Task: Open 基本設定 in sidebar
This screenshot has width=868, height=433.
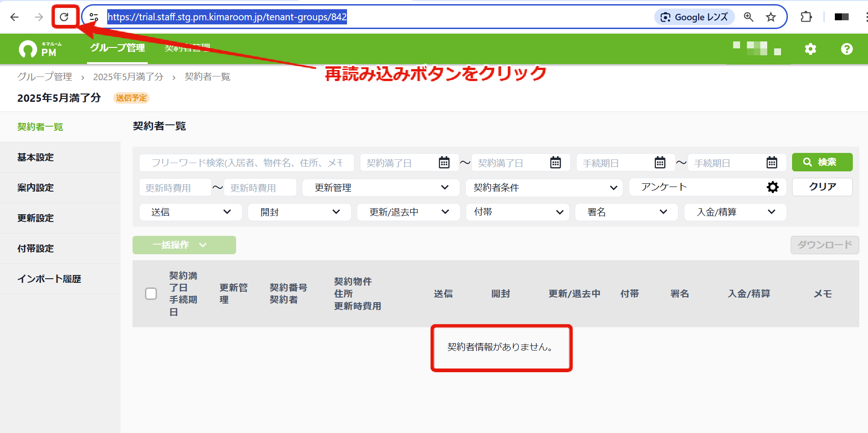Action: pyautogui.click(x=60, y=157)
